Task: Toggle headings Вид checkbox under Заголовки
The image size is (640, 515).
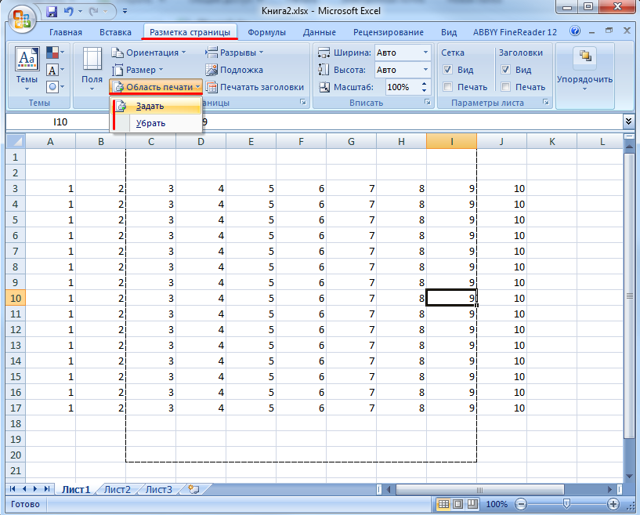Action: 505,70
